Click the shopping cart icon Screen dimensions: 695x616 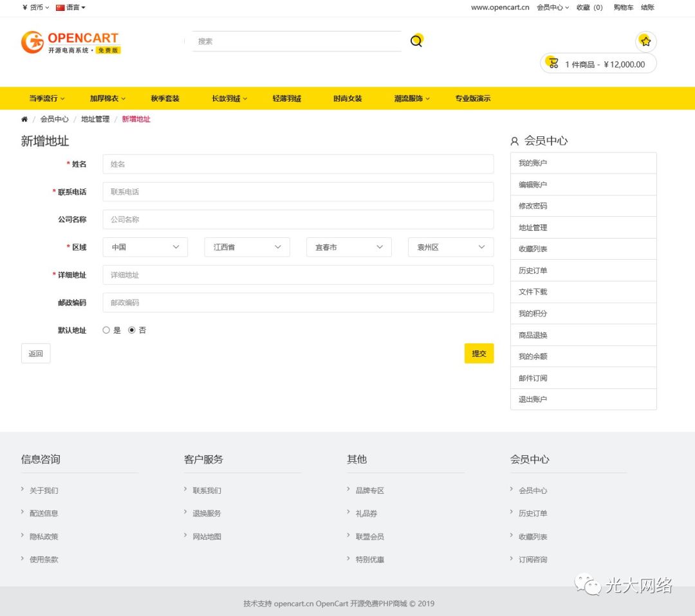click(553, 63)
